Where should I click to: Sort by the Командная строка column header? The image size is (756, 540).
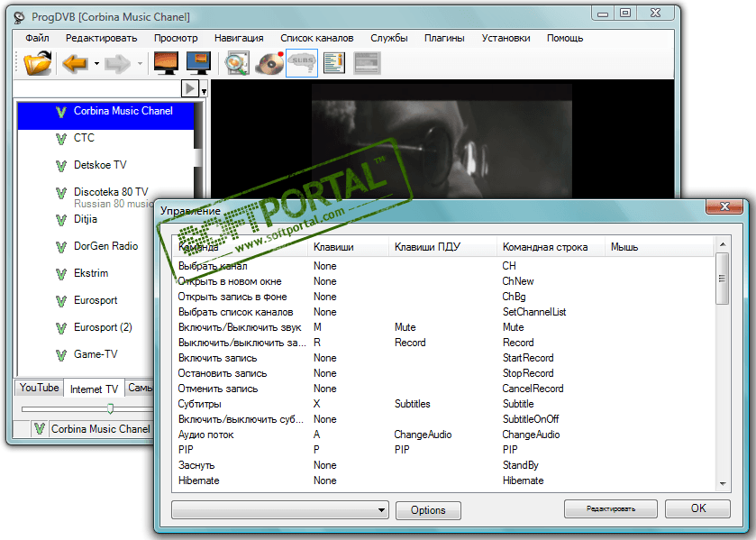(x=551, y=247)
